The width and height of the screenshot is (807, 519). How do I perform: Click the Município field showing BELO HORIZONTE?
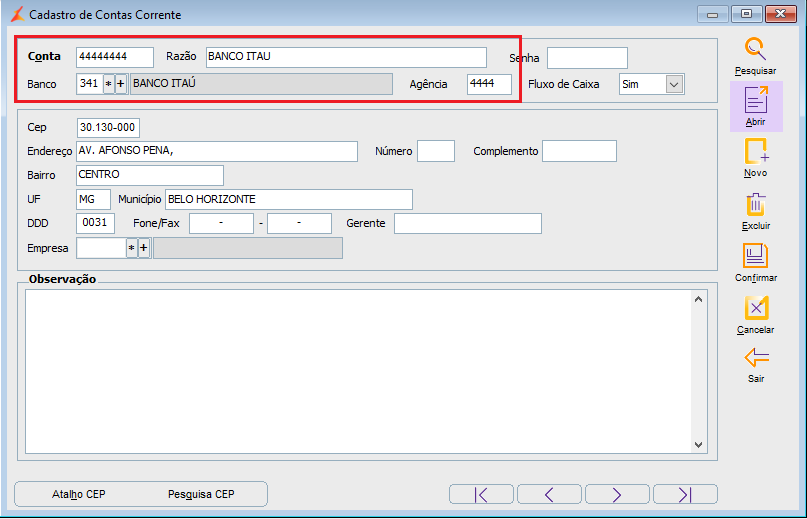(289, 199)
